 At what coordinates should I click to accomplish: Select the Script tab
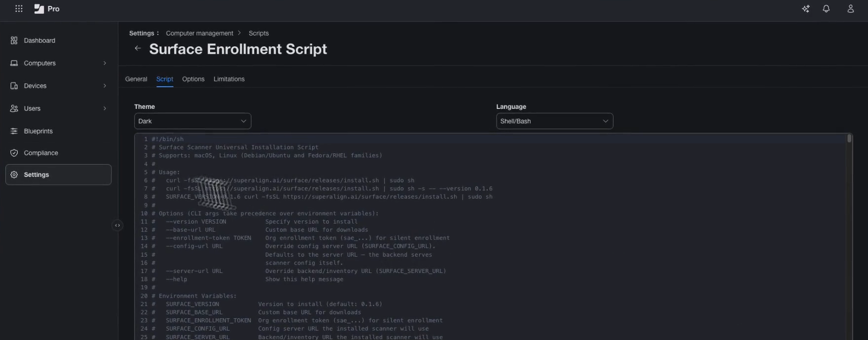pos(165,79)
